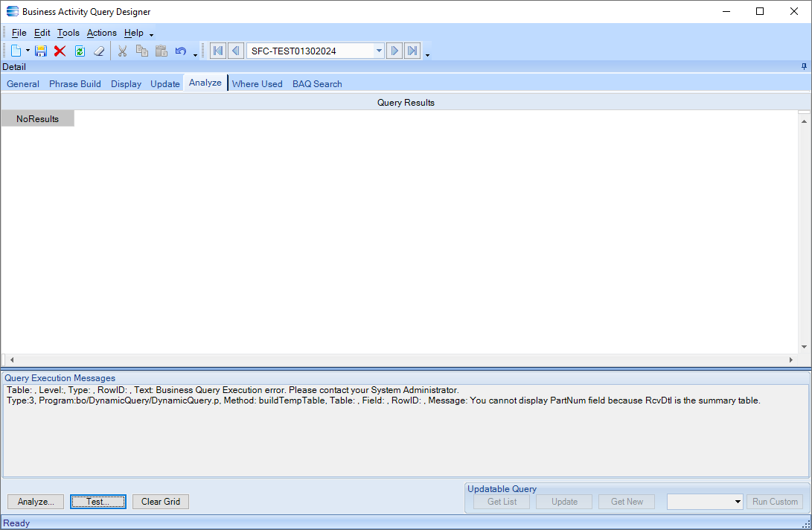Switch to the General tab
Viewport: 812px width, 530px height.
point(23,84)
